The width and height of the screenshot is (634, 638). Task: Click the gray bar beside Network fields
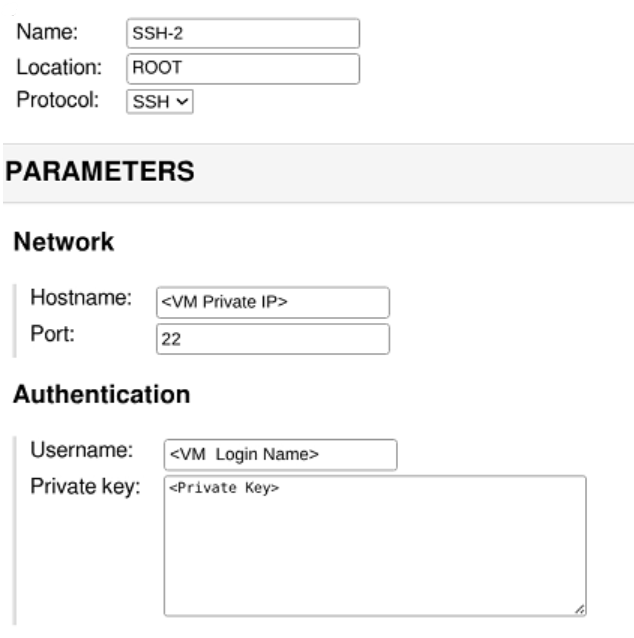[15, 320]
